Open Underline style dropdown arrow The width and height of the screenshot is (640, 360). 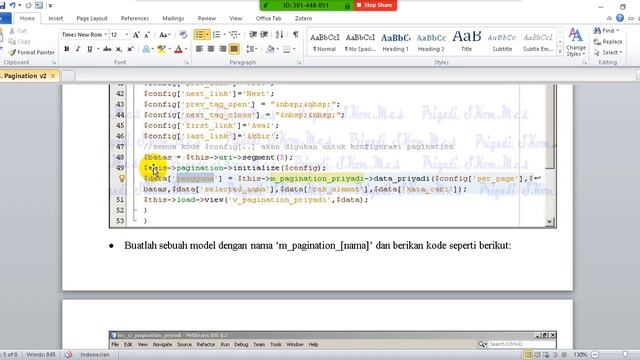[x=98, y=49]
